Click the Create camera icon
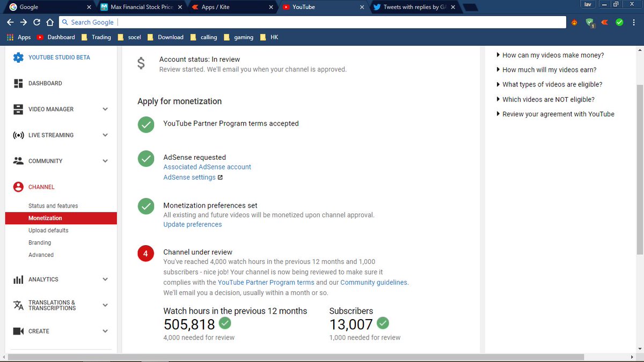Image resolution: width=644 pixels, height=362 pixels. (19, 331)
